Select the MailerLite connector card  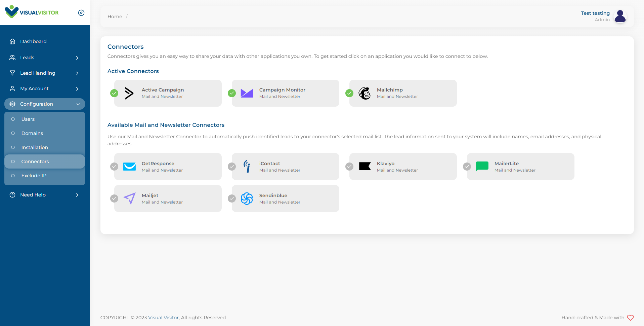[x=521, y=167]
